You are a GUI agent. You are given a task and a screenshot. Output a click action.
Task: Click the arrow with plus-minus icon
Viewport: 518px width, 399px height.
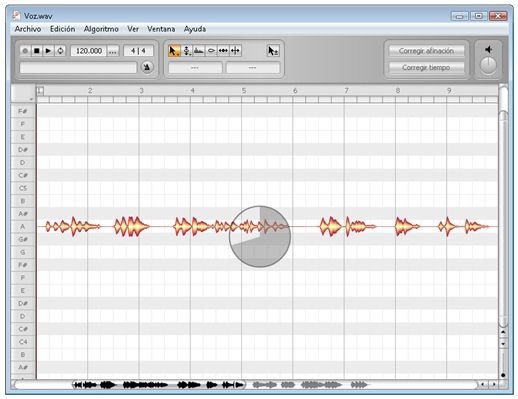pyautogui.click(x=273, y=51)
